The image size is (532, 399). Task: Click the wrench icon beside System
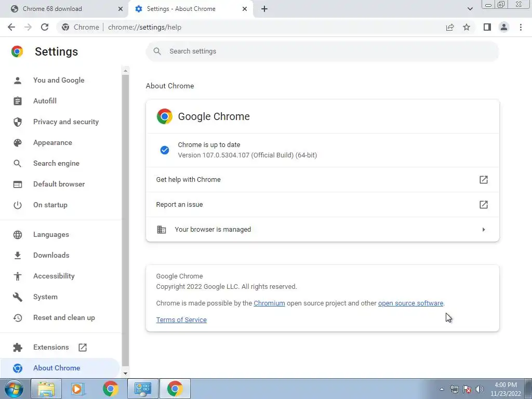pos(18,297)
